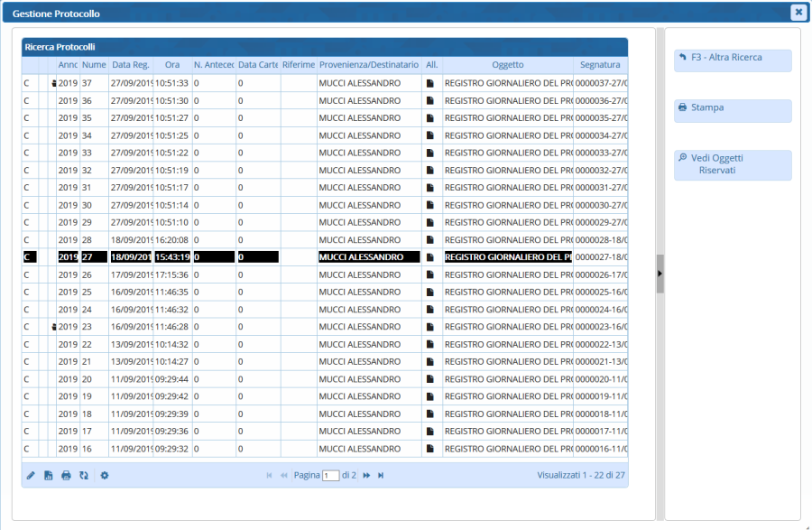
Task: Go to next page of results
Action: point(366,475)
